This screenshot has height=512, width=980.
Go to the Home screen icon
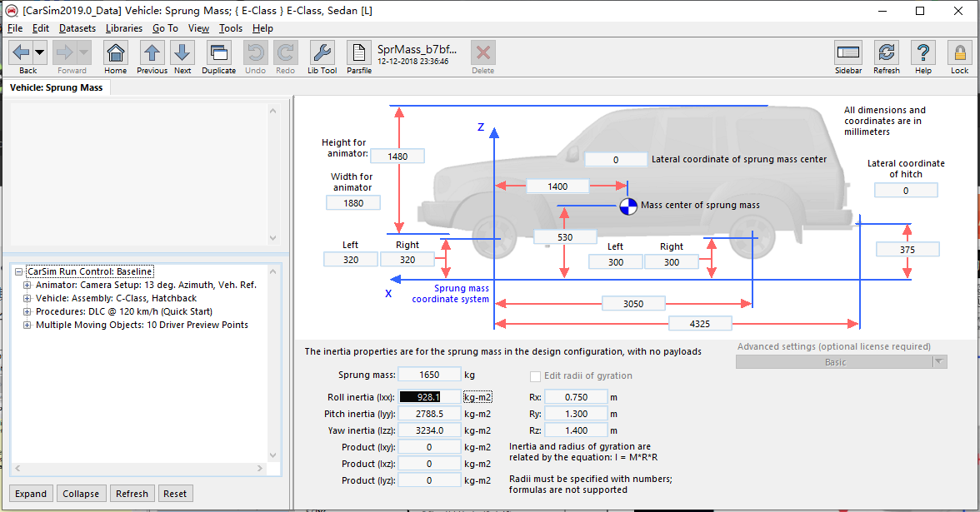(116, 52)
